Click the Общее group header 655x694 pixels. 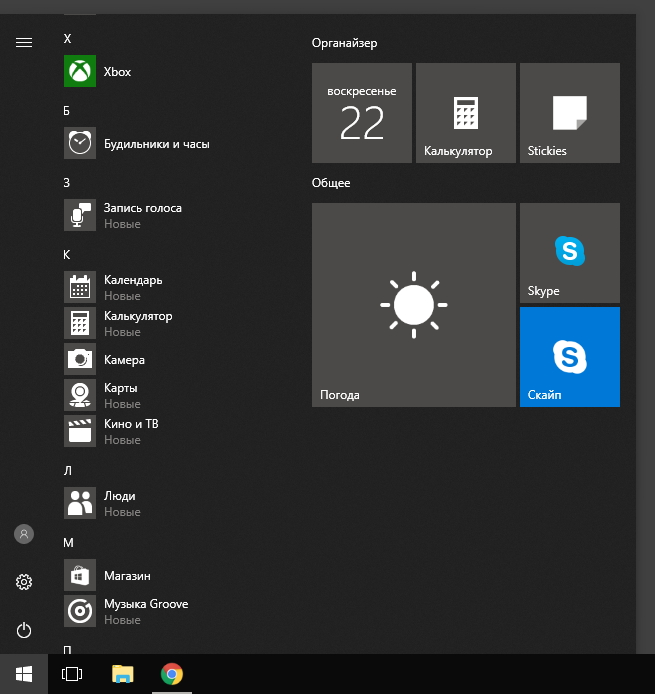tap(331, 183)
